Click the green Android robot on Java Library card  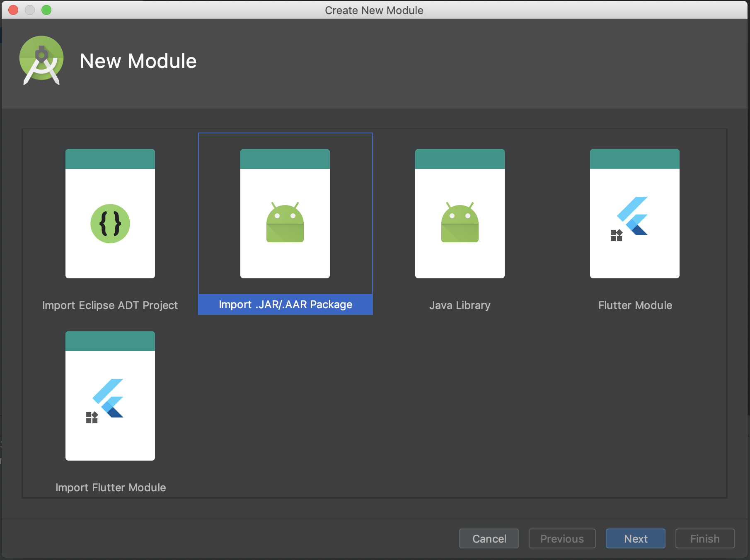coord(459,223)
